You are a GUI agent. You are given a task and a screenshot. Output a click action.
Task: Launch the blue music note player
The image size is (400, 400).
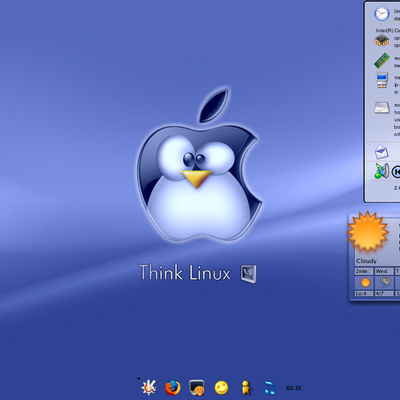(x=269, y=388)
